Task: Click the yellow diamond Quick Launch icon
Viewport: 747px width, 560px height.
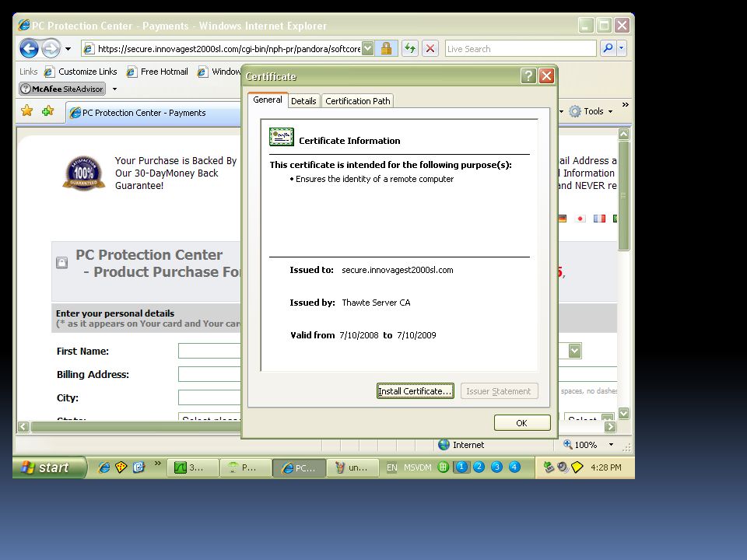Action: click(x=121, y=467)
